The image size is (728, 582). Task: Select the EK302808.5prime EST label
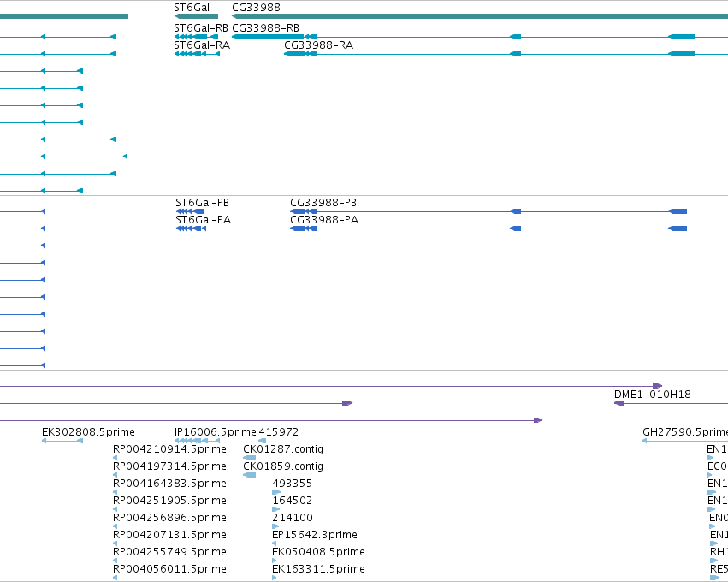88,432
